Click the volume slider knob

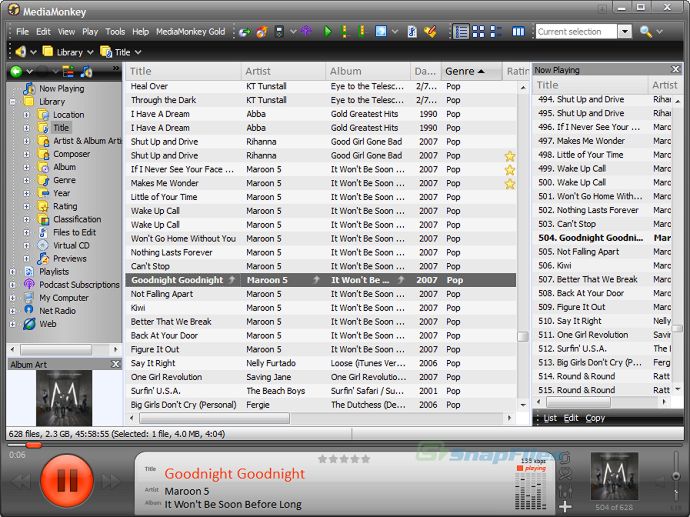point(676,476)
